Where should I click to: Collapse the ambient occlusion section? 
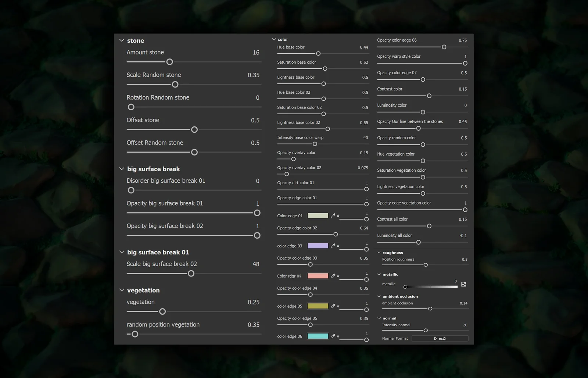(379, 296)
